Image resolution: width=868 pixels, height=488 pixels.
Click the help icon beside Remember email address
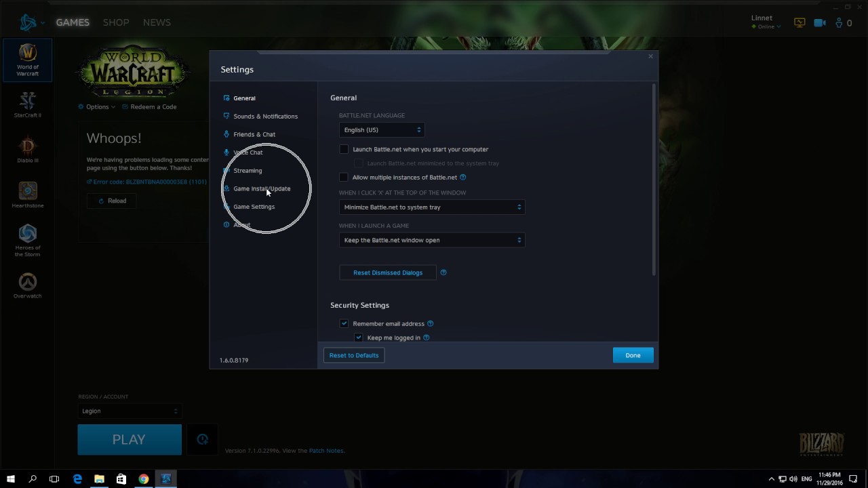[431, 324]
